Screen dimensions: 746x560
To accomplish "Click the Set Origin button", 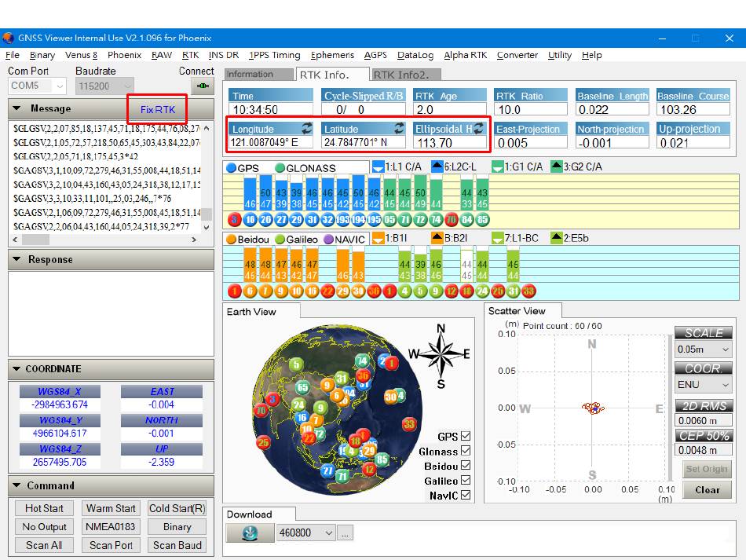I will tap(707, 469).
